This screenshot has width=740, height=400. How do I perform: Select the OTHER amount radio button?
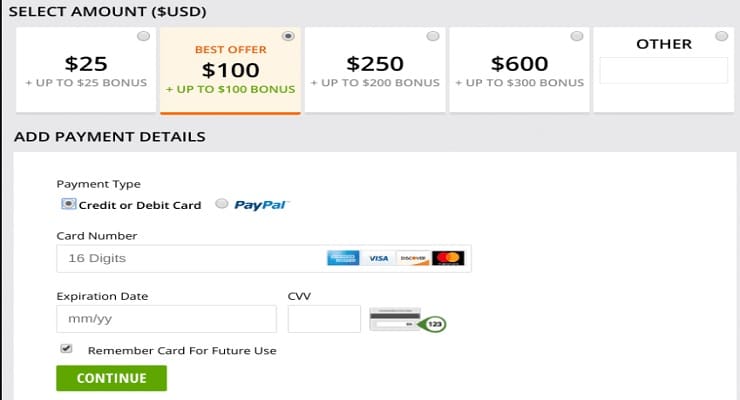[722, 36]
